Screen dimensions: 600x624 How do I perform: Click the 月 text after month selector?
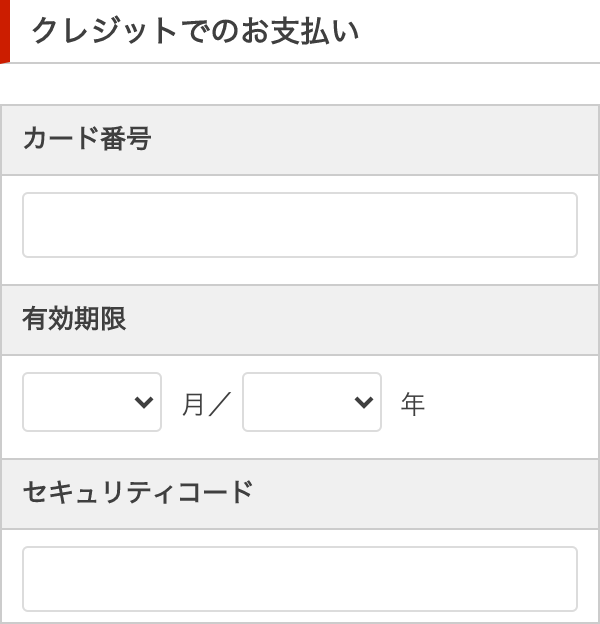(193, 404)
